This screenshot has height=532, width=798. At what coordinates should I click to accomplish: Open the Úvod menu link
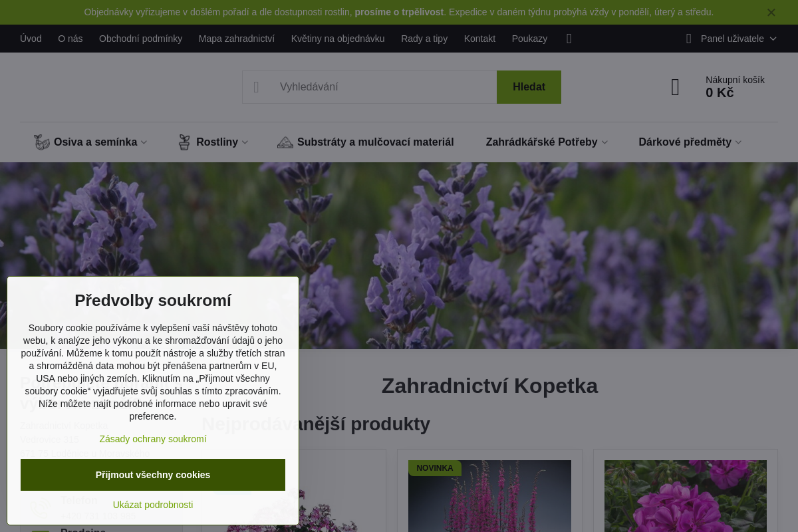coord(31,39)
